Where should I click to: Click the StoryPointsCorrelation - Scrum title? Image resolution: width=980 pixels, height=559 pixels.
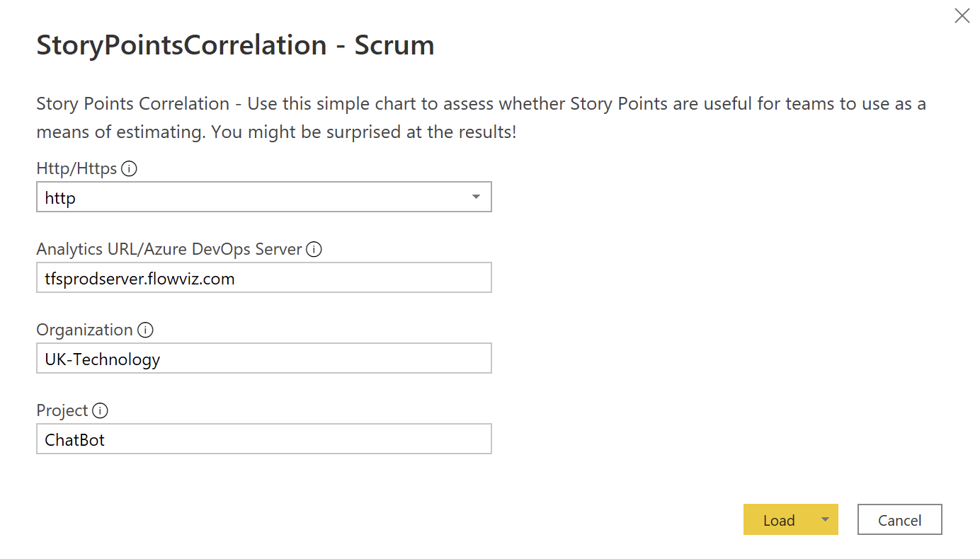(235, 45)
